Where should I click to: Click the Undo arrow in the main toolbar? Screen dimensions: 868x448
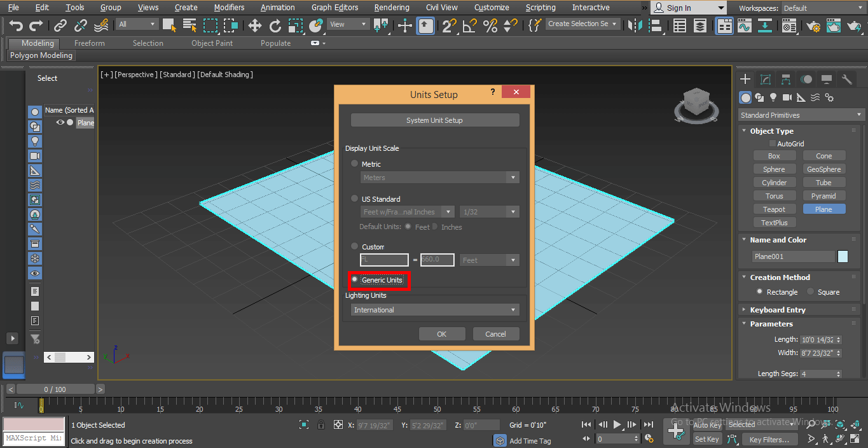16,25
